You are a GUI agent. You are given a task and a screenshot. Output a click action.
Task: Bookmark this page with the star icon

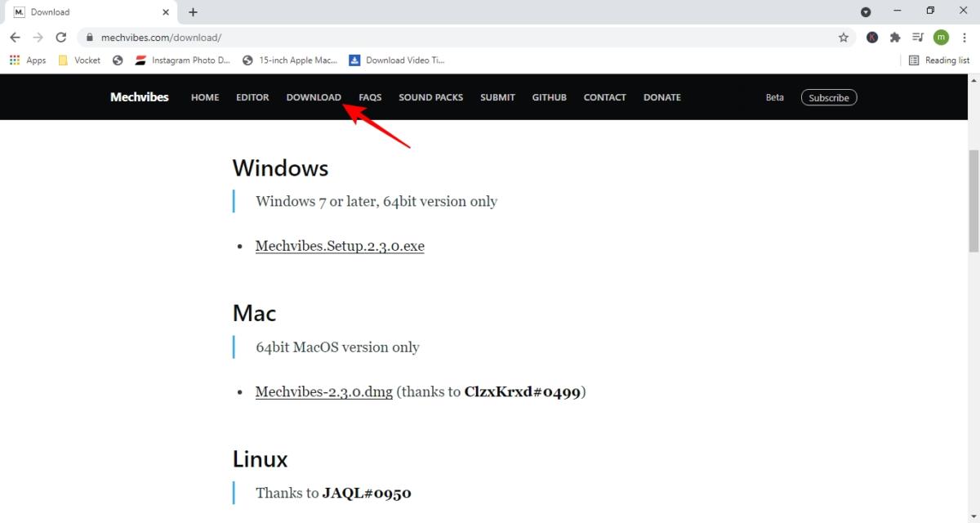844,38
